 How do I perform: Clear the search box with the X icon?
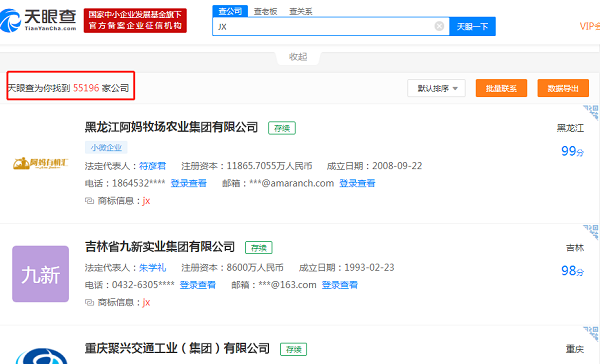click(439, 26)
